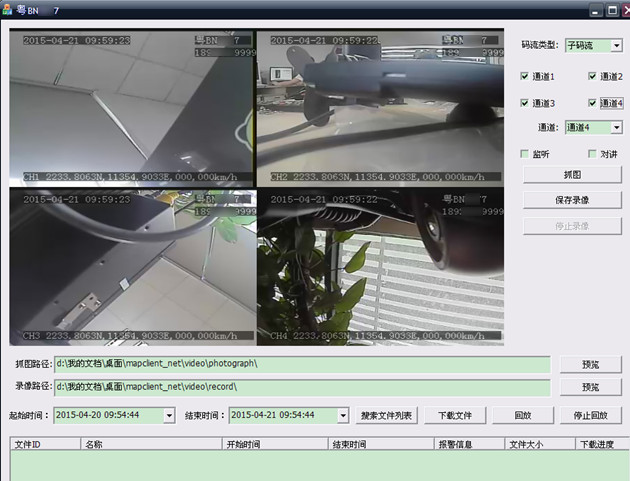Click 预览 beside the 抓图路径 field
Image resolution: width=630 pixels, height=481 pixels.
pos(590,364)
